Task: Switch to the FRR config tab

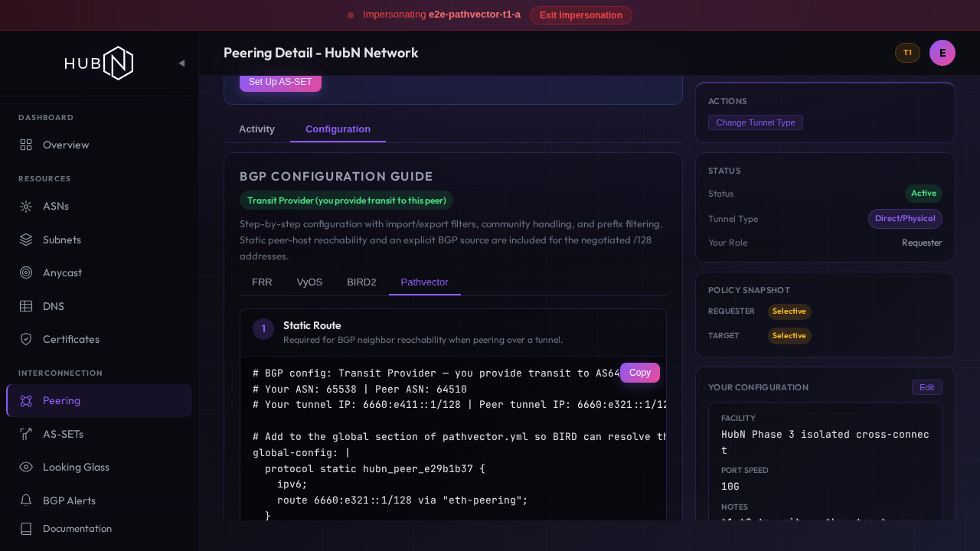Action: (x=262, y=282)
